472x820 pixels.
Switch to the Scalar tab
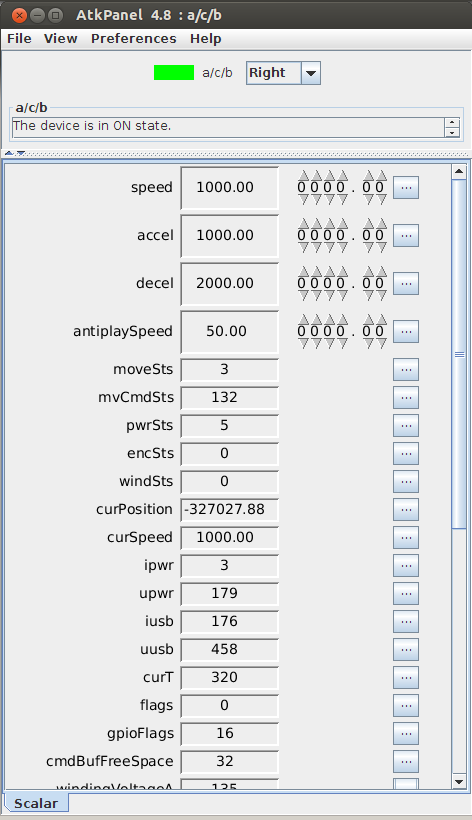(36, 803)
